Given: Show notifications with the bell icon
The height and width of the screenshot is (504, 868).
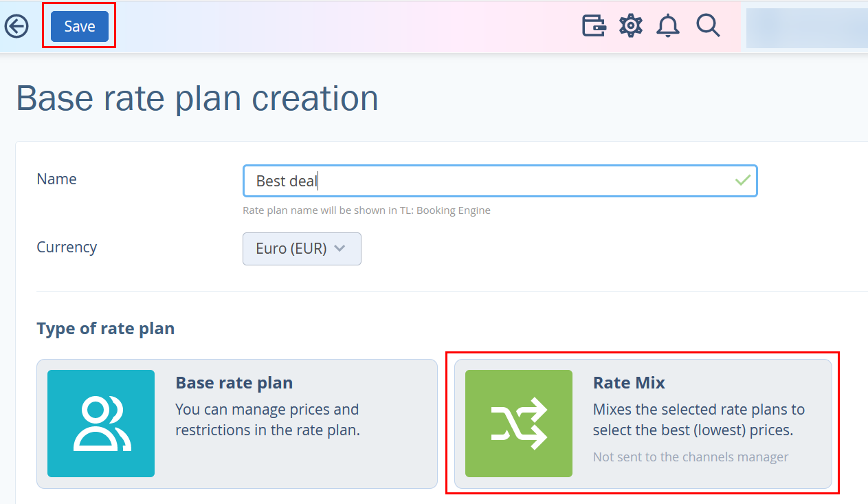Looking at the screenshot, I should coord(668,26).
